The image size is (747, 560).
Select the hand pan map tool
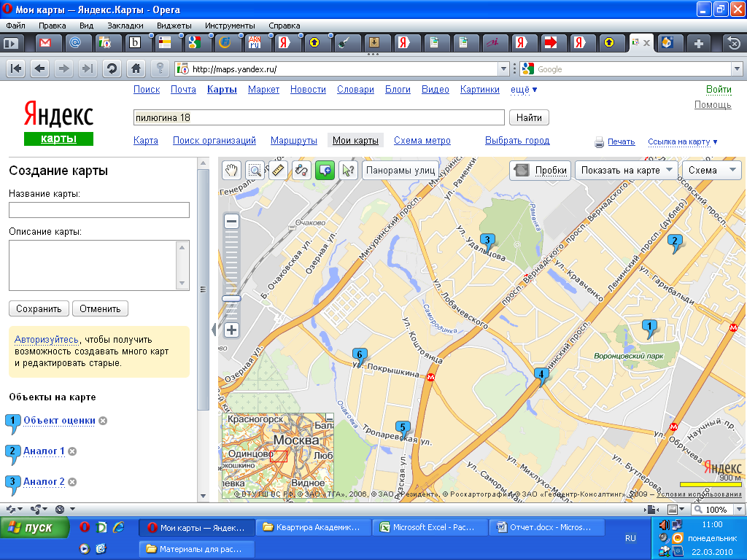231,170
